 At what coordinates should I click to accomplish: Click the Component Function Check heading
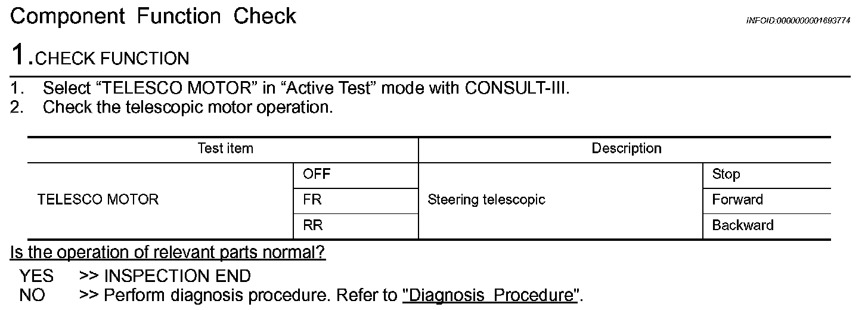pos(153,16)
